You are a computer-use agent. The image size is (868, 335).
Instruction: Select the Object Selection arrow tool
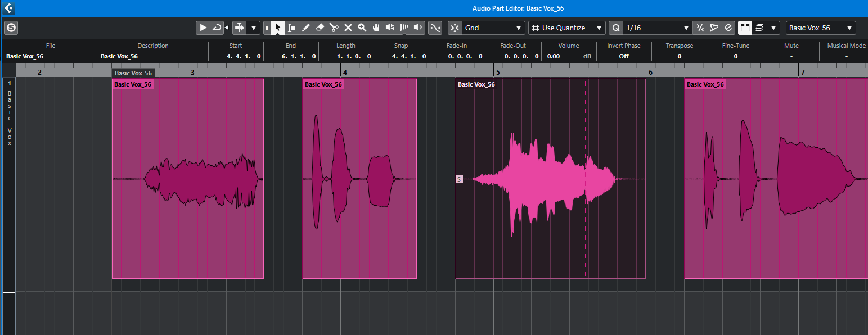coord(277,28)
